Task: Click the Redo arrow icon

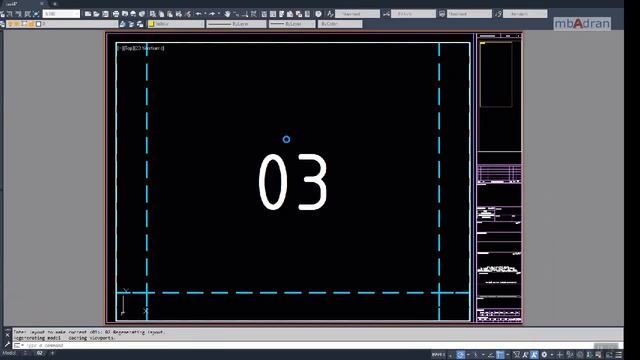Action: 212,14
